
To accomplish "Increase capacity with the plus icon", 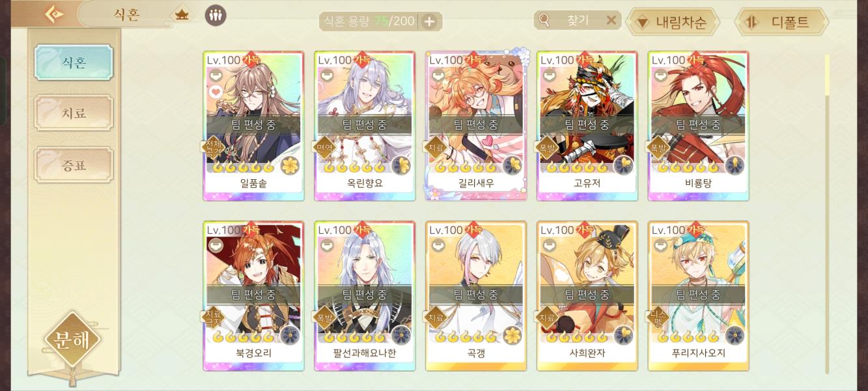I will 429,22.
